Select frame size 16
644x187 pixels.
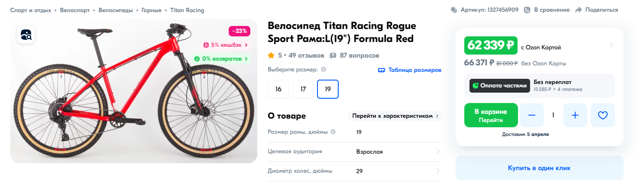tap(278, 89)
